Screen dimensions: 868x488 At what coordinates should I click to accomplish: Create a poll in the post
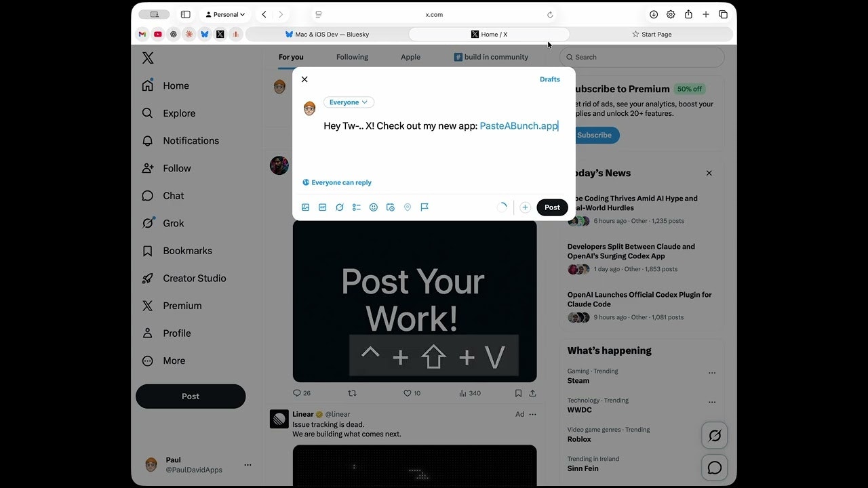(x=357, y=207)
